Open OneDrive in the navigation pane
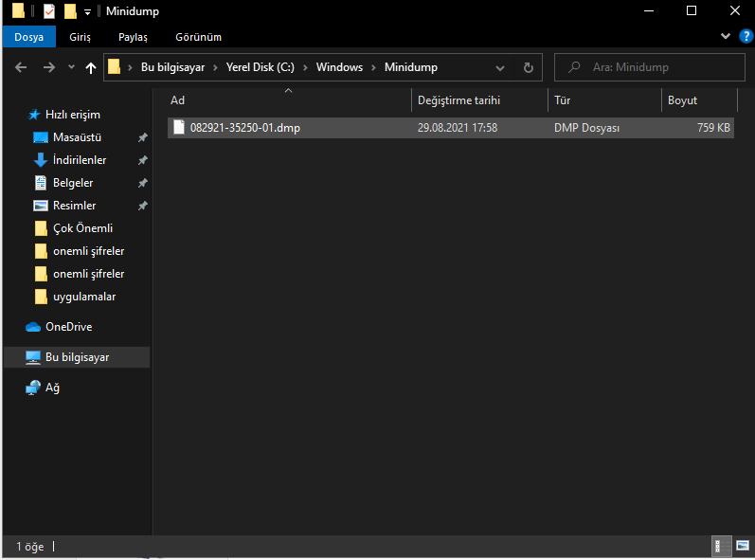This screenshot has height=560, width=755. [x=69, y=327]
